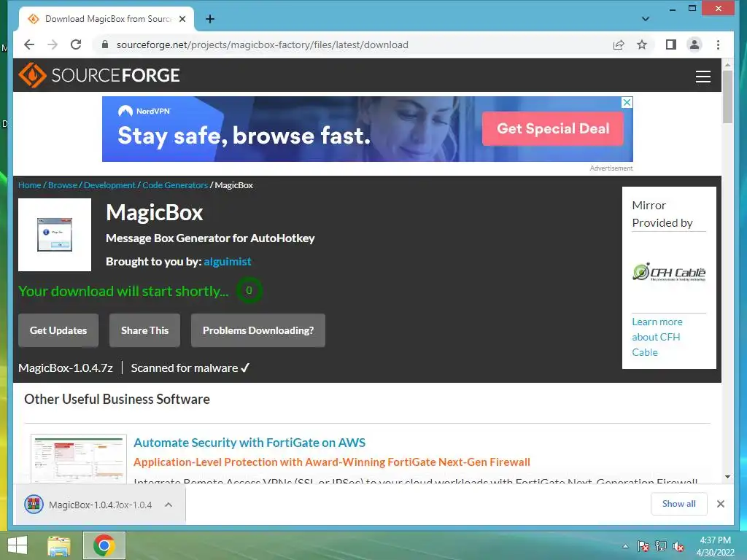Open Action Center flag icon
The height and width of the screenshot is (560, 747).
point(643,546)
